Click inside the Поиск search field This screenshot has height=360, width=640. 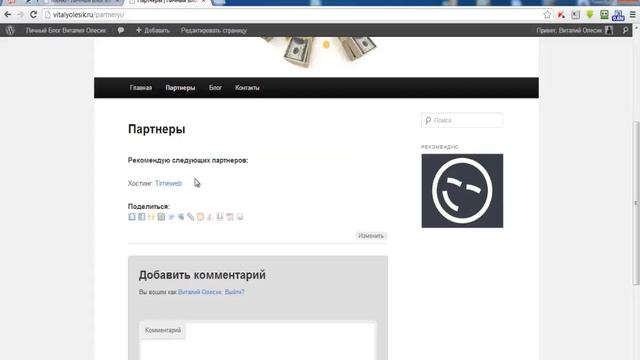click(x=462, y=120)
